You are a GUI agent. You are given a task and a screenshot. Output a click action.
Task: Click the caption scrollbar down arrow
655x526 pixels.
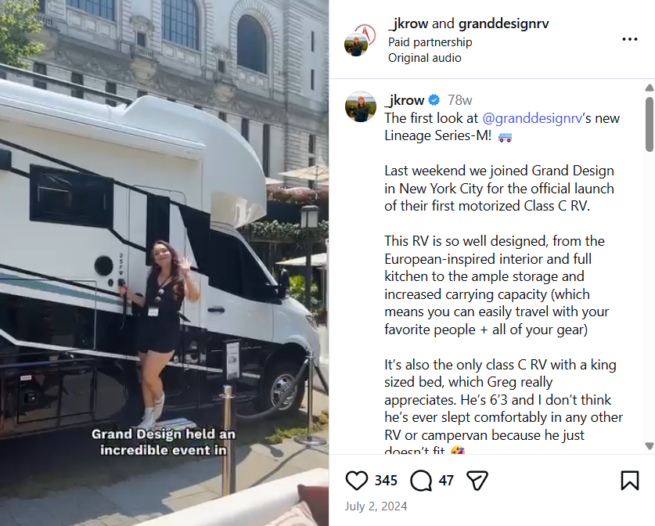(649, 446)
